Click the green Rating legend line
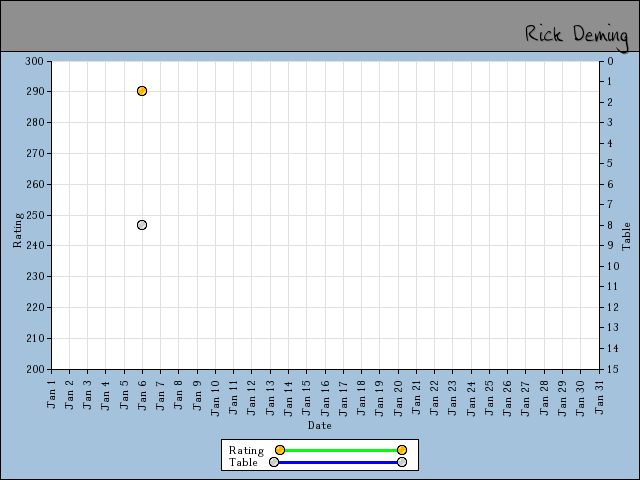The width and height of the screenshot is (640, 480). pos(341,450)
